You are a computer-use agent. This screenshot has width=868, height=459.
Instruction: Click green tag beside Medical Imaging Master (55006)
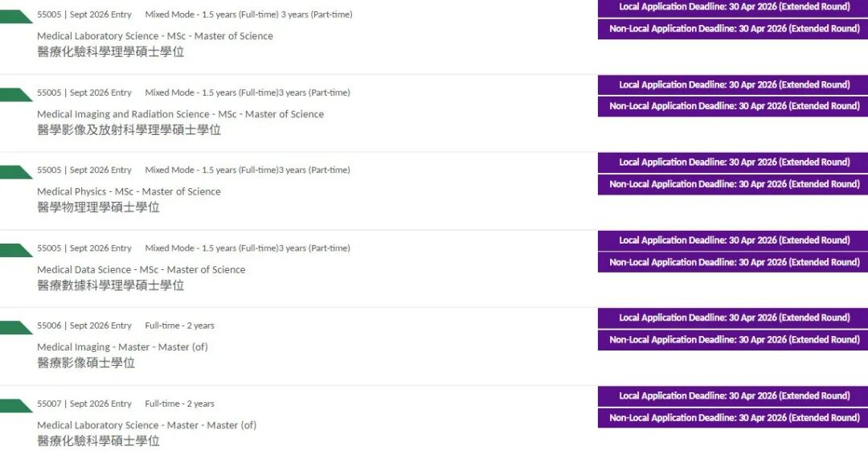14,328
